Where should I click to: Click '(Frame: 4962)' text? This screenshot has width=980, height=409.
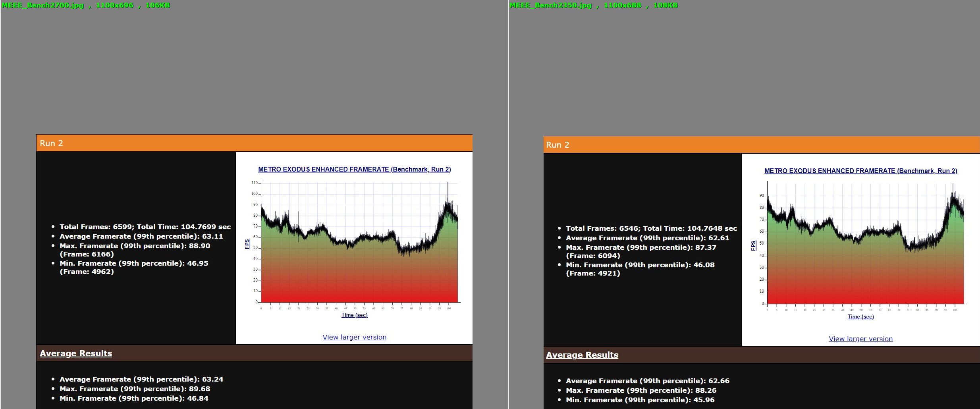click(87, 272)
